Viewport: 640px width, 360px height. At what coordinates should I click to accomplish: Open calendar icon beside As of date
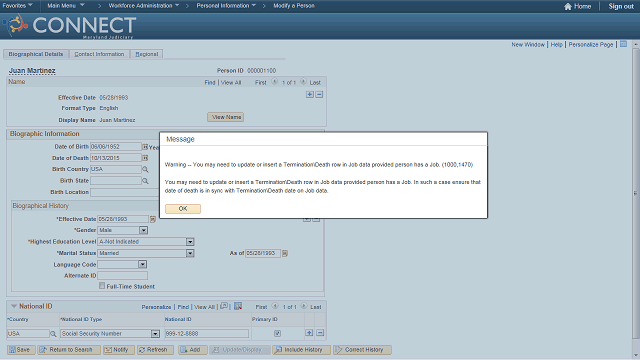pos(285,253)
